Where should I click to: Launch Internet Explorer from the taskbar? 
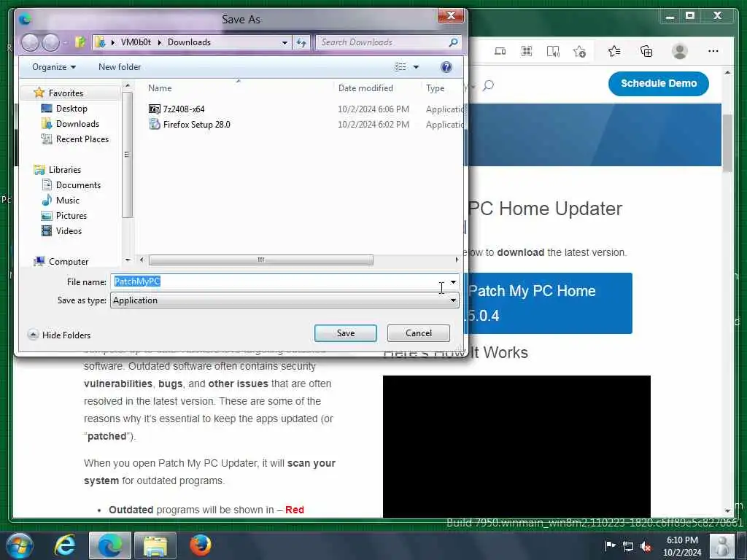tap(65, 545)
